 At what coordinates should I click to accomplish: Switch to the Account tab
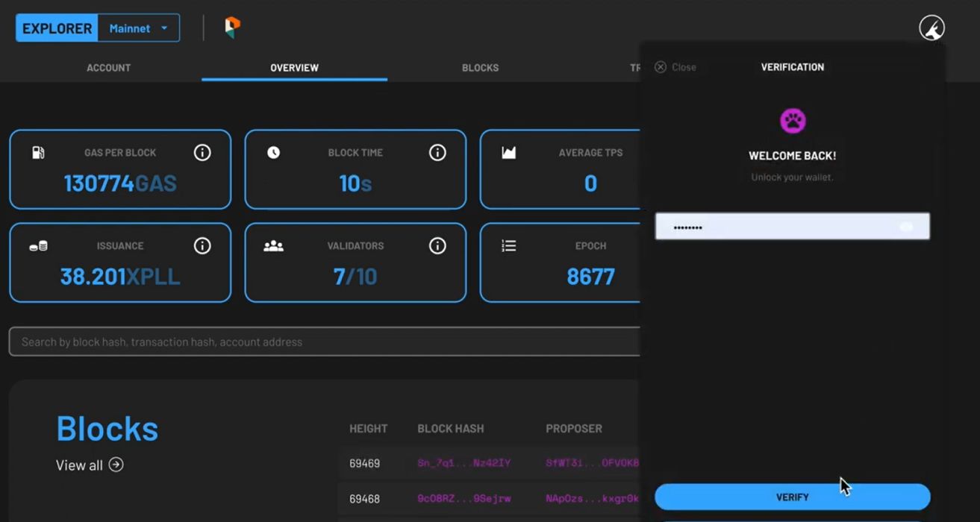(x=108, y=67)
